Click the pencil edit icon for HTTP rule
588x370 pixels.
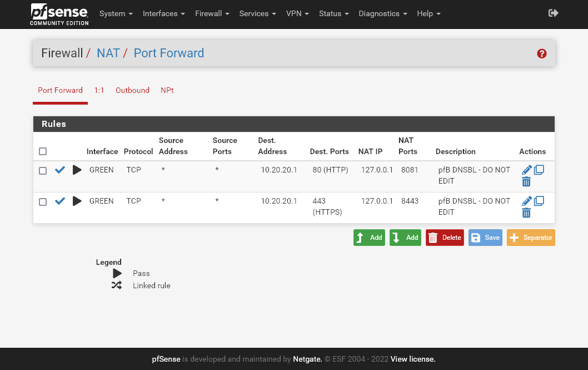point(527,170)
